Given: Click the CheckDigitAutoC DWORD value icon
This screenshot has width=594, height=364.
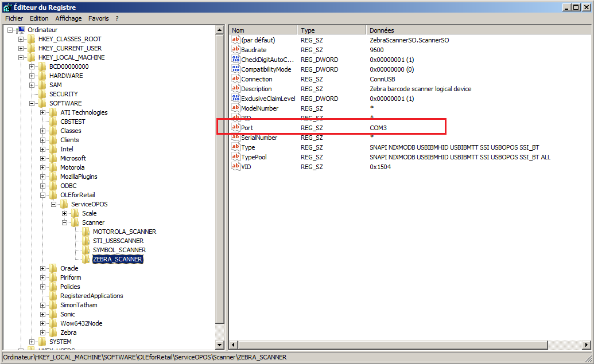Looking at the screenshot, I should coord(235,60).
